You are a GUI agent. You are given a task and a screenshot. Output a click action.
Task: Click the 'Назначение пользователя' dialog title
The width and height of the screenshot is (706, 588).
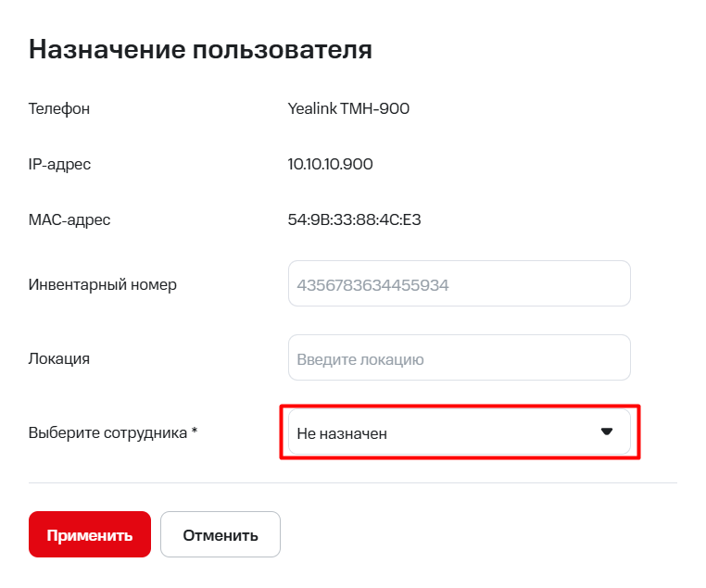click(x=200, y=49)
